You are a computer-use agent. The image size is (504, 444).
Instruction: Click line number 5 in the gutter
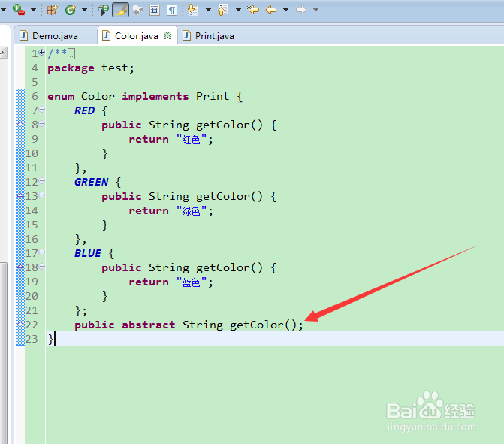click(35, 82)
